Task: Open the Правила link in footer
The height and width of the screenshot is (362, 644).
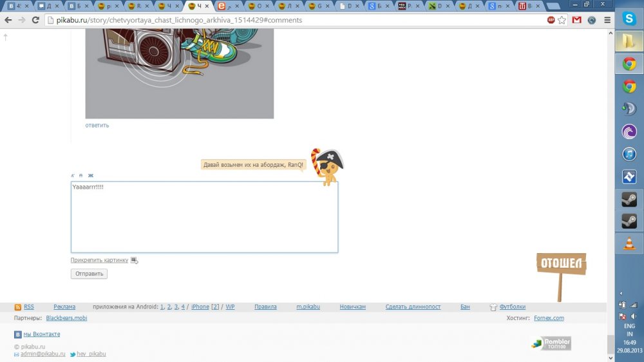Action: click(265, 307)
